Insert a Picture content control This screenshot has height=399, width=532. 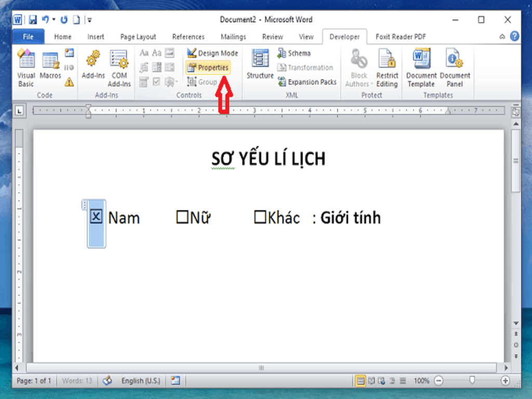pyautogui.click(x=170, y=52)
